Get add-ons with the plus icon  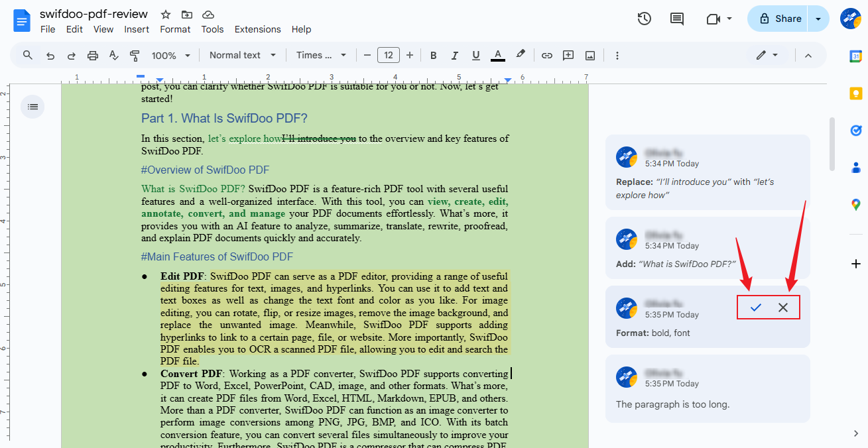pyautogui.click(x=855, y=264)
